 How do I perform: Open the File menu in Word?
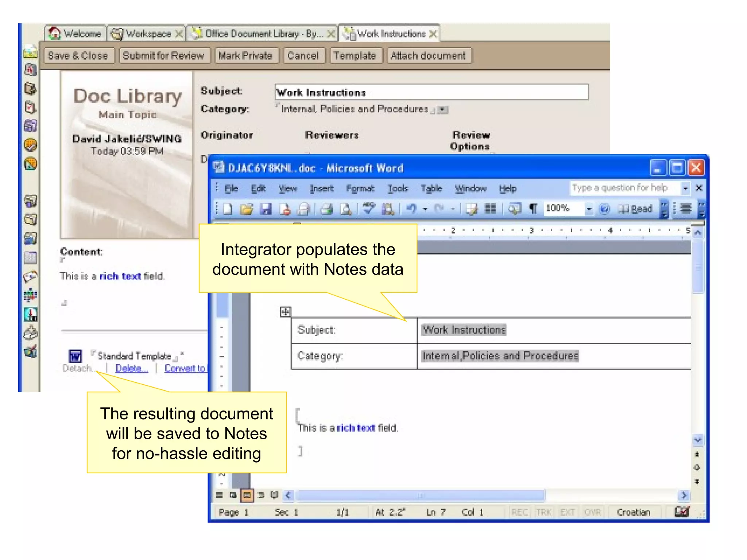[x=231, y=188]
